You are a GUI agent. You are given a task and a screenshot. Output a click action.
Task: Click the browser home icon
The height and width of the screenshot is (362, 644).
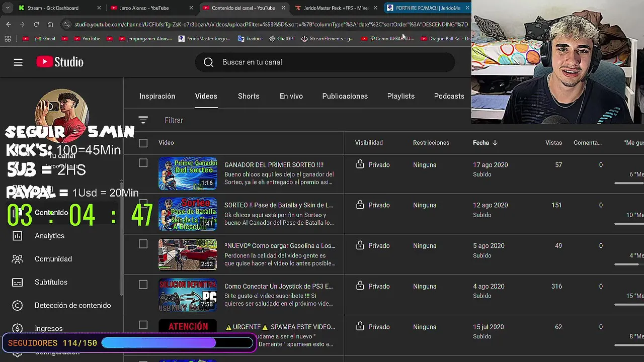click(50, 24)
